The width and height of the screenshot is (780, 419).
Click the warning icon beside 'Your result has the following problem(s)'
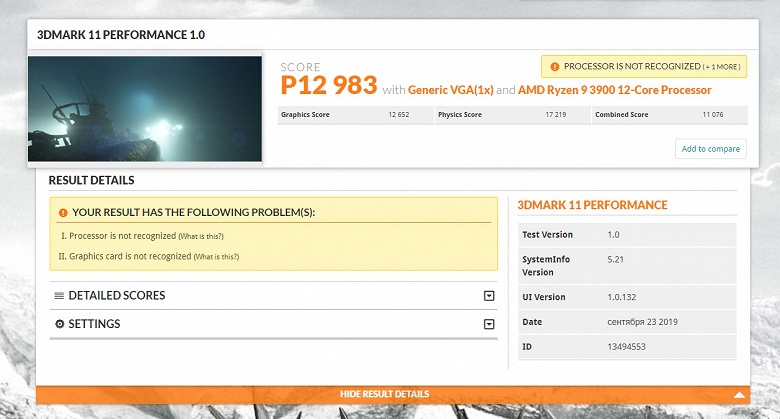point(63,213)
